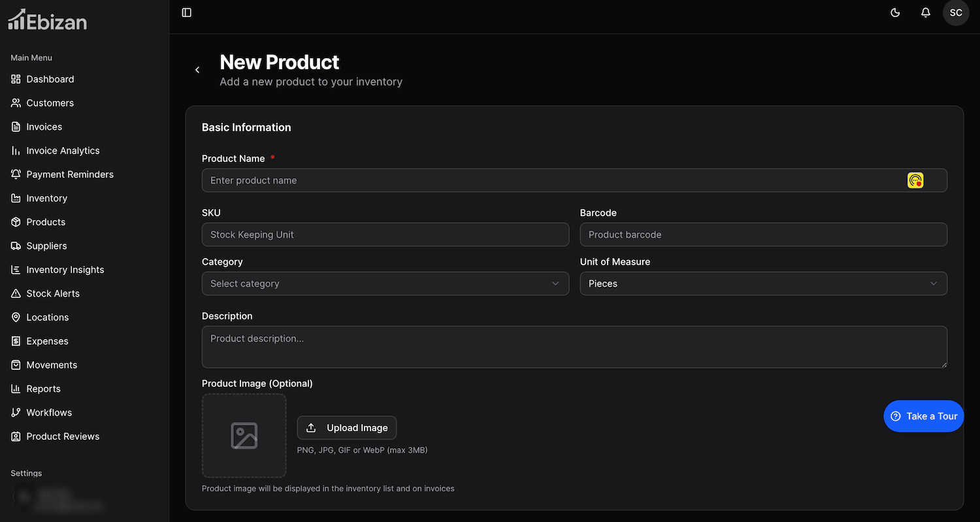Open Payment Reminders page

point(70,174)
